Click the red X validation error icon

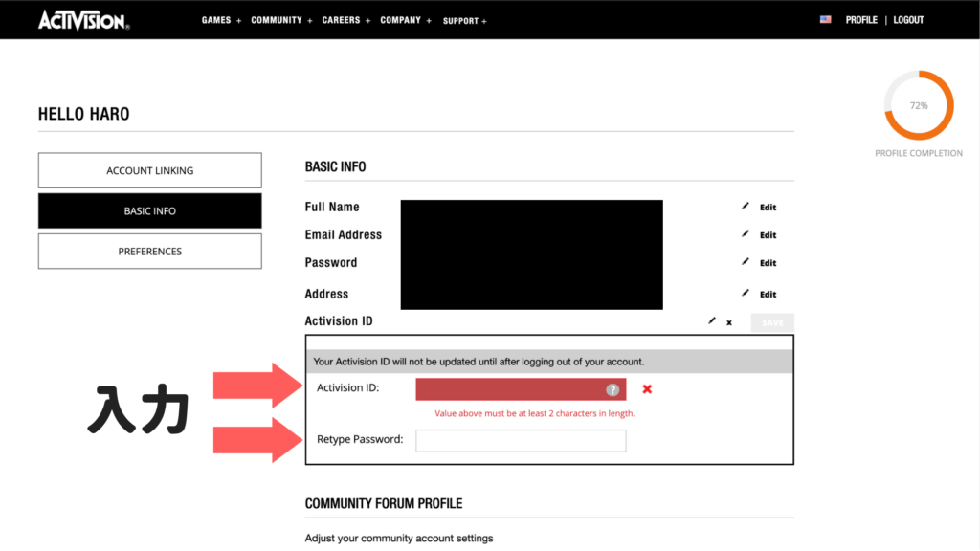pyautogui.click(x=647, y=389)
